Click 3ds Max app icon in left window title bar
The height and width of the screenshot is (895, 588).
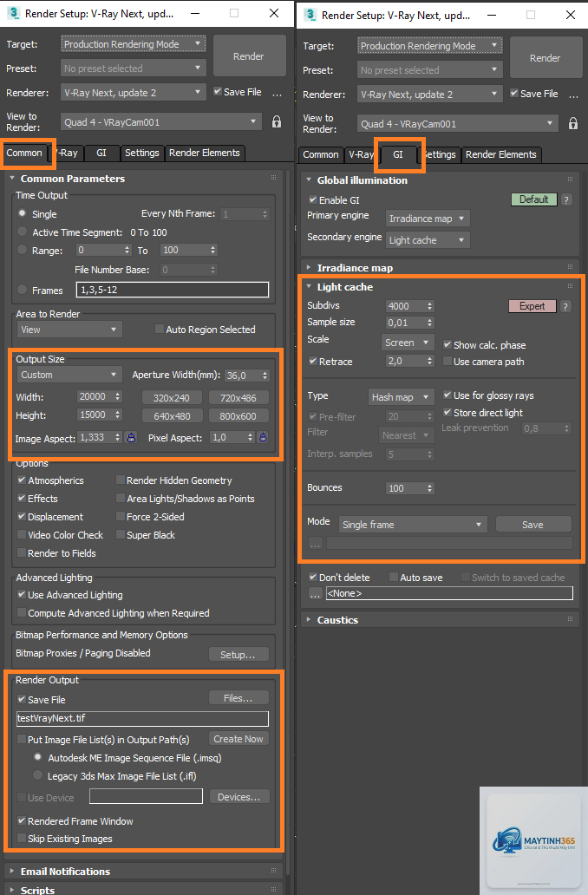pos(14,12)
